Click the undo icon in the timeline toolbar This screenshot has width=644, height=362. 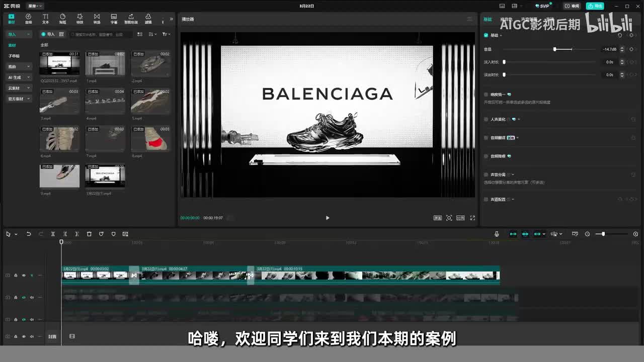(29, 234)
